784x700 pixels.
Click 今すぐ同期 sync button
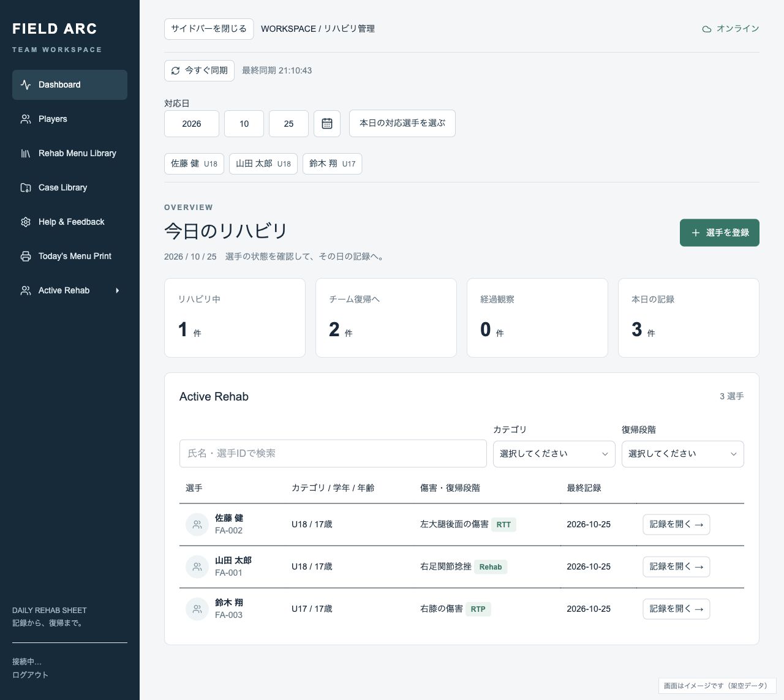coord(200,70)
